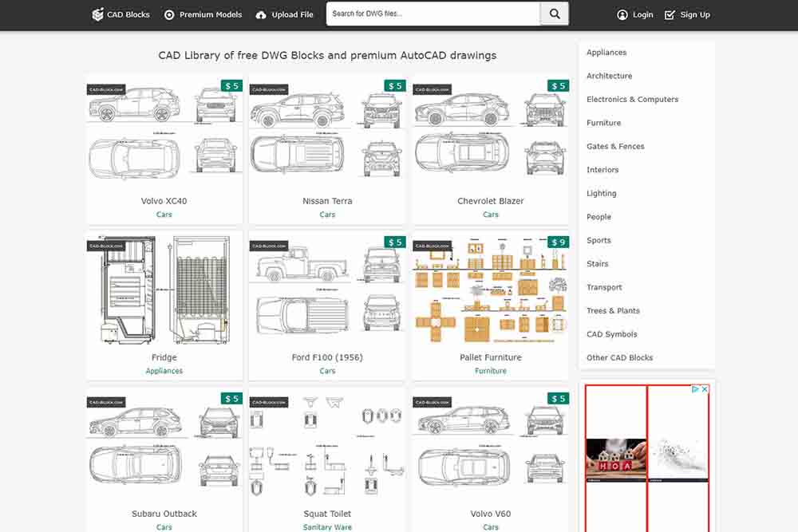Open the Premium Models menu item
This screenshot has height=532, width=798.
tap(203, 14)
